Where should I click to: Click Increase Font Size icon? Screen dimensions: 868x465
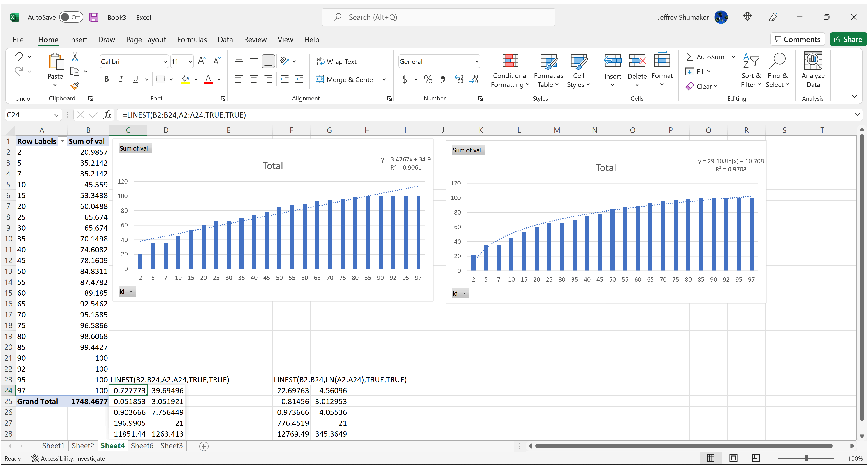(x=202, y=61)
